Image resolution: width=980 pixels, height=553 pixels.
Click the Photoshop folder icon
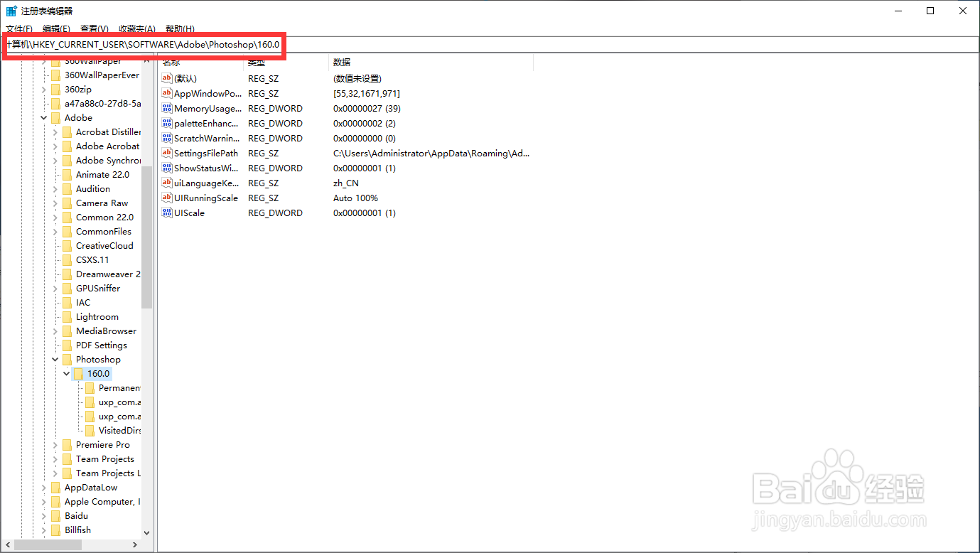(x=68, y=360)
